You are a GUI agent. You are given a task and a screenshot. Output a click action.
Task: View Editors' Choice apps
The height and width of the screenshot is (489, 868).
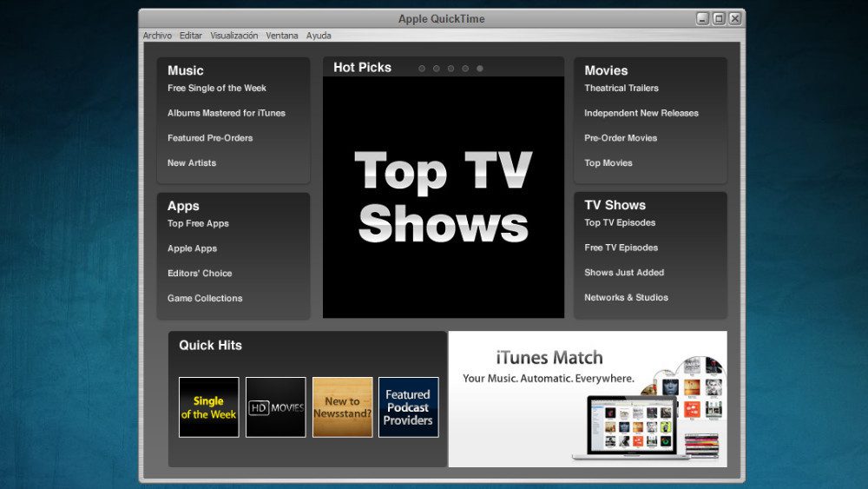pyautogui.click(x=200, y=274)
